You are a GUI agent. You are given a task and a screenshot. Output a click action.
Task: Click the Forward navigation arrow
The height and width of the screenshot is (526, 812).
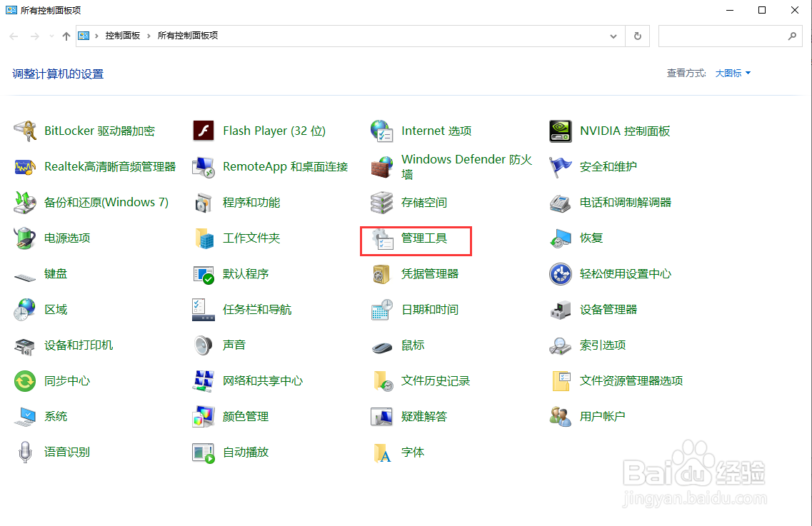[35, 36]
